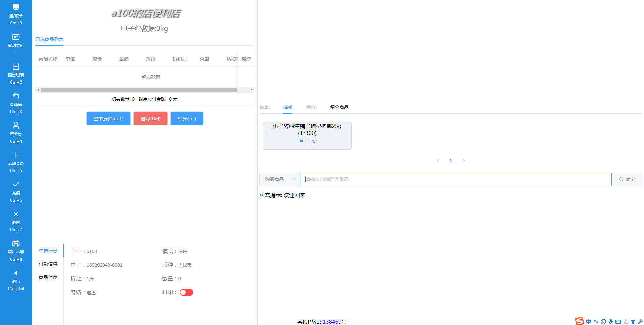Open 单据信息 side tab
The height and width of the screenshot is (325, 644).
pos(48,251)
